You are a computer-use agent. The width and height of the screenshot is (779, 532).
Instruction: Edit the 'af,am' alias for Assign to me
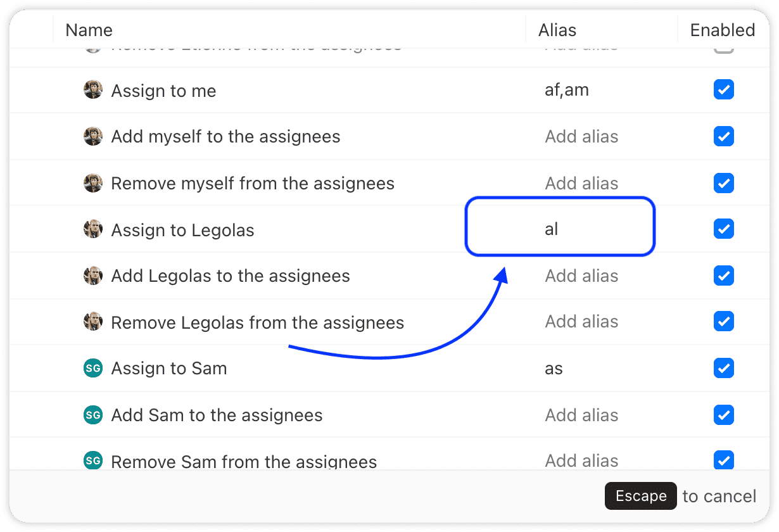567,91
